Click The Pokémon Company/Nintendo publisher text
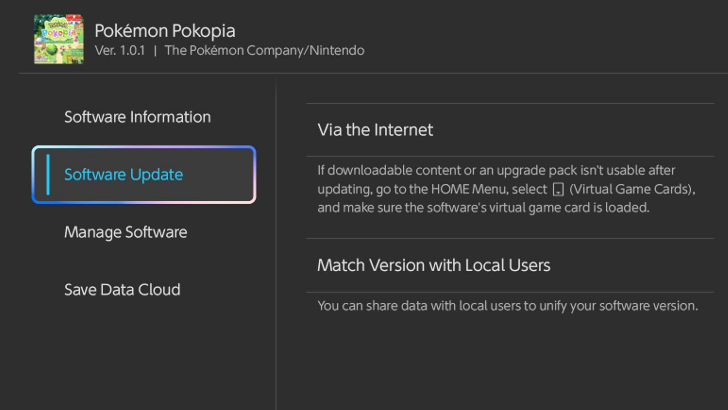 point(265,51)
